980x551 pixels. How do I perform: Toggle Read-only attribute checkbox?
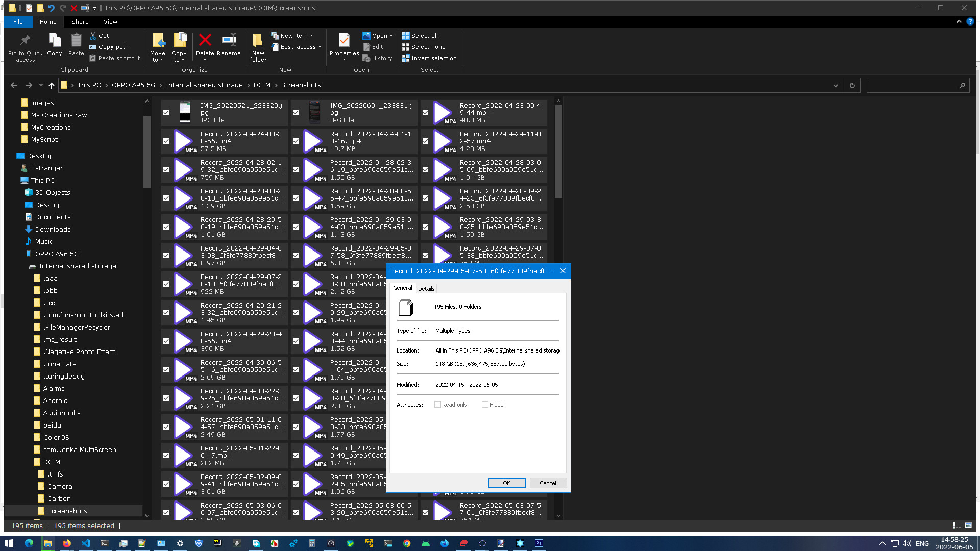[437, 405]
